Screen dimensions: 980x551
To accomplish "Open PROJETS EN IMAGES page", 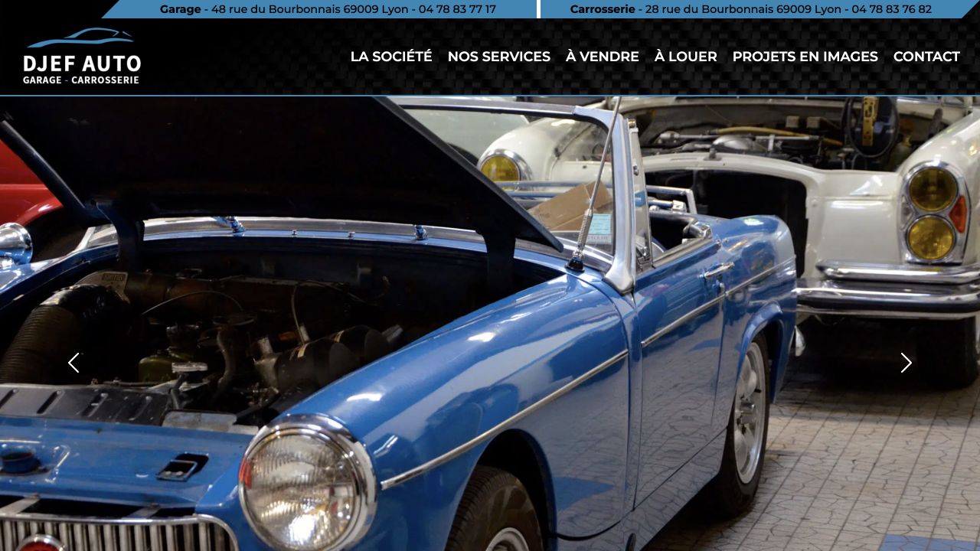I will (805, 57).
